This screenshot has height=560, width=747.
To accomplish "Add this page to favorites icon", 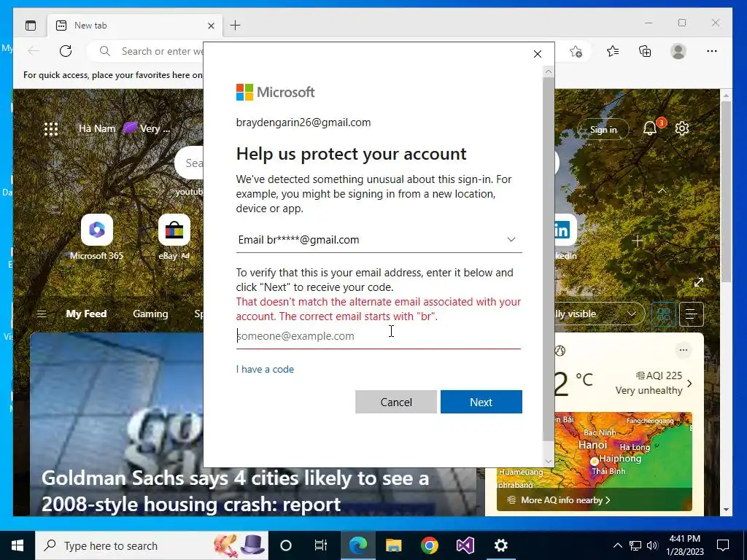I will click(576, 52).
